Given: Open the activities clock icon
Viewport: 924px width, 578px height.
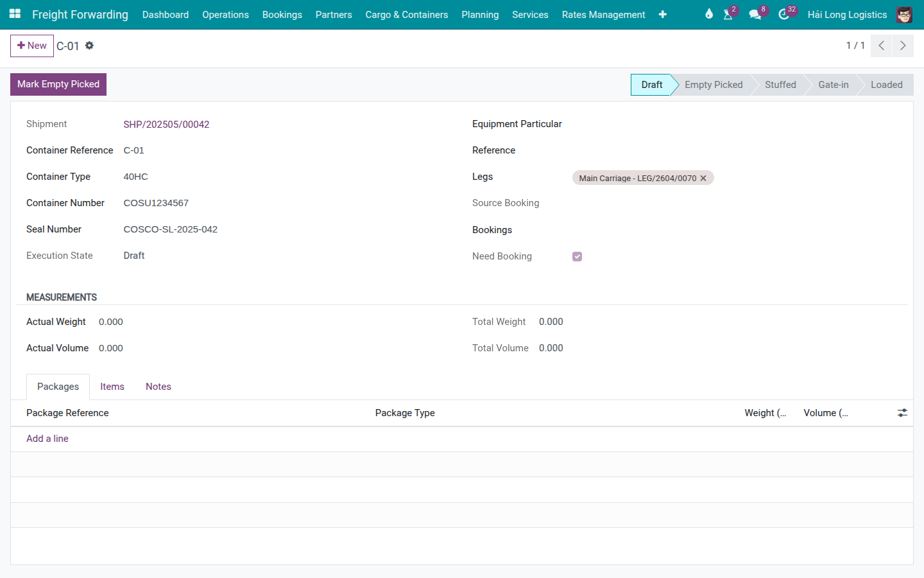Looking at the screenshot, I should (x=785, y=13).
